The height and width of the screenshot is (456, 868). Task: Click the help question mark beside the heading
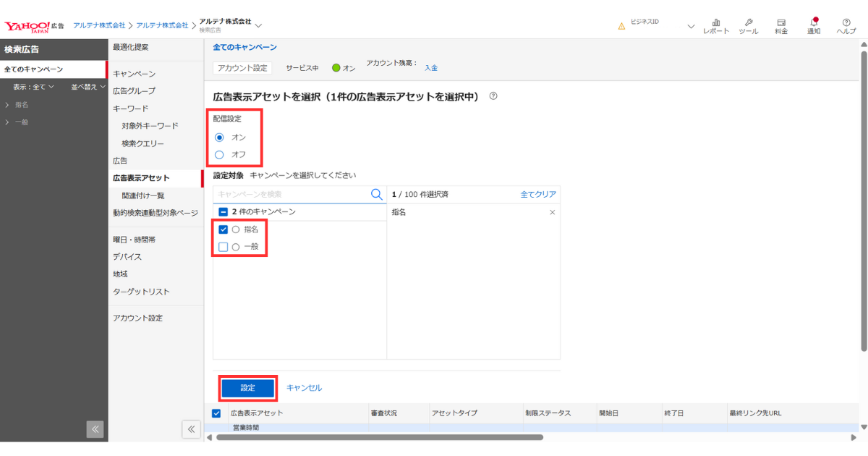(x=493, y=96)
